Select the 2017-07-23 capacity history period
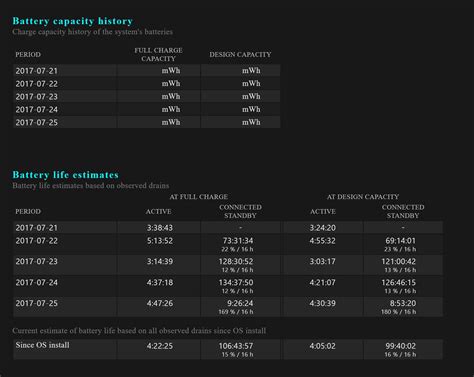 click(x=37, y=97)
